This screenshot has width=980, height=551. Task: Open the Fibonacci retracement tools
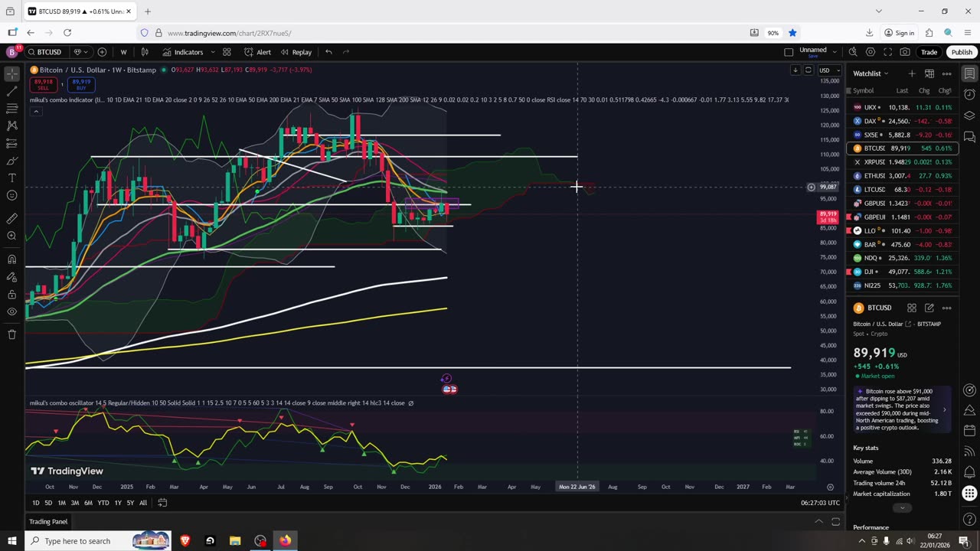[x=12, y=109]
